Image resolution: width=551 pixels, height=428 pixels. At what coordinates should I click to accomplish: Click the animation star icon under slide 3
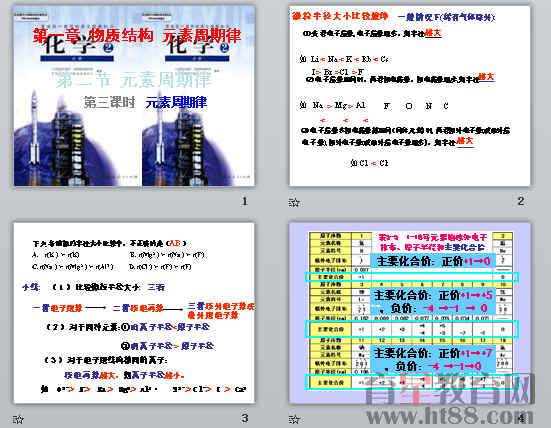click(x=18, y=419)
